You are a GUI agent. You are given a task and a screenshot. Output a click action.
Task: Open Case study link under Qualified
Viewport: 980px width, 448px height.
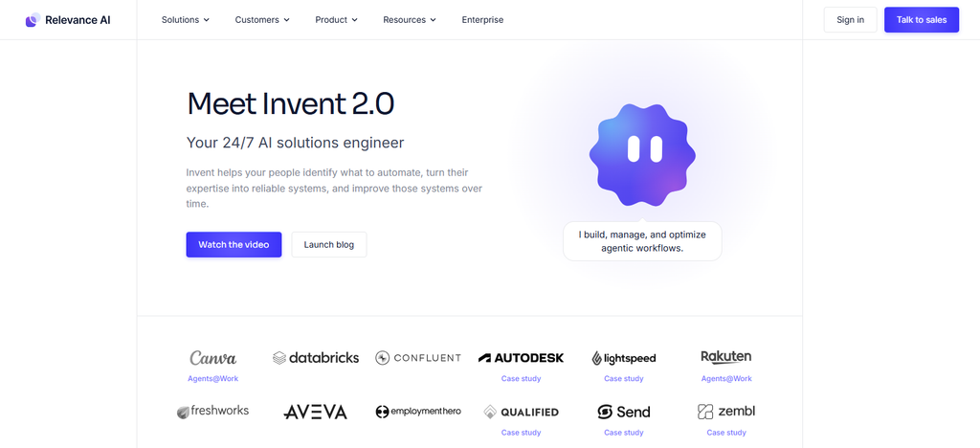point(522,433)
